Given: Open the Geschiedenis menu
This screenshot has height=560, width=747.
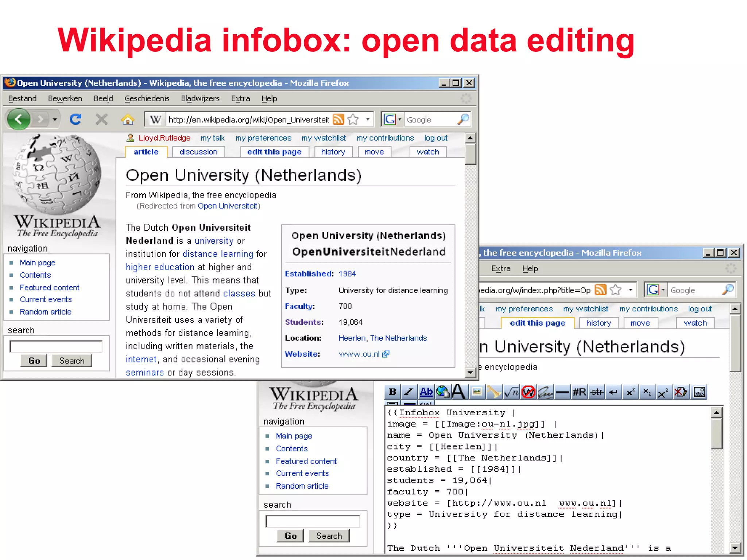Looking at the screenshot, I should (147, 98).
